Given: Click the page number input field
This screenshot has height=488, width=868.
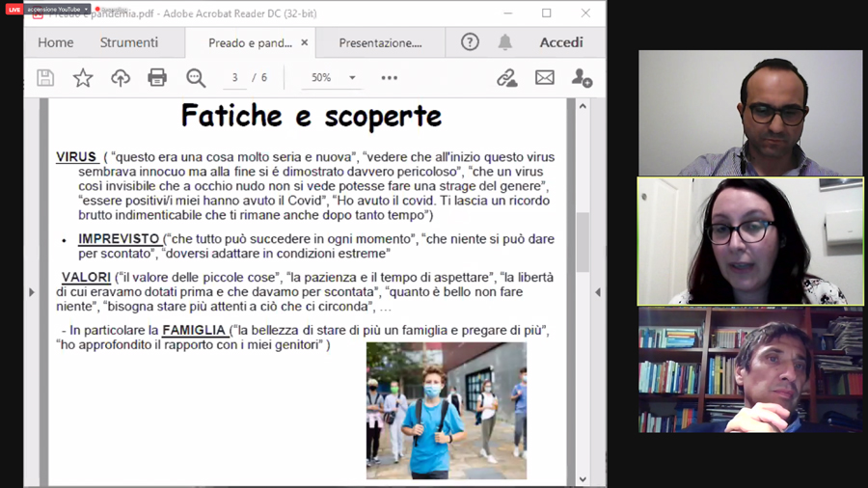Looking at the screenshot, I should point(234,78).
